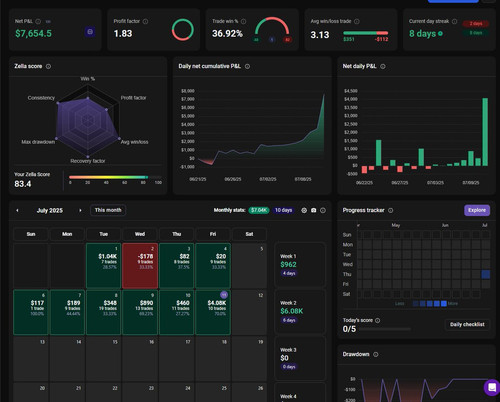Screen dimensions: 500x402
Task: Click the tallest green bar in Net daily P&L
Action: pyautogui.click(x=485, y=132)
